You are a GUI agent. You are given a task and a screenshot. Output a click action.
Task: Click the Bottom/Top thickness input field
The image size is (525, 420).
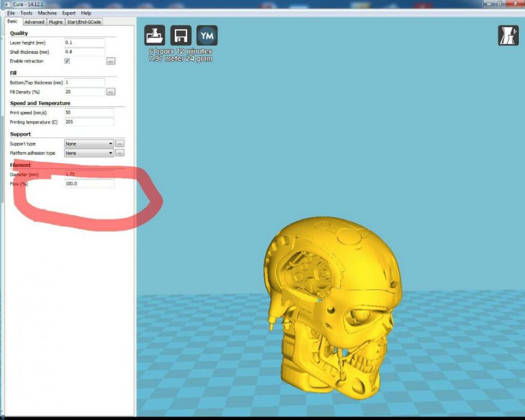pos(85,82)
